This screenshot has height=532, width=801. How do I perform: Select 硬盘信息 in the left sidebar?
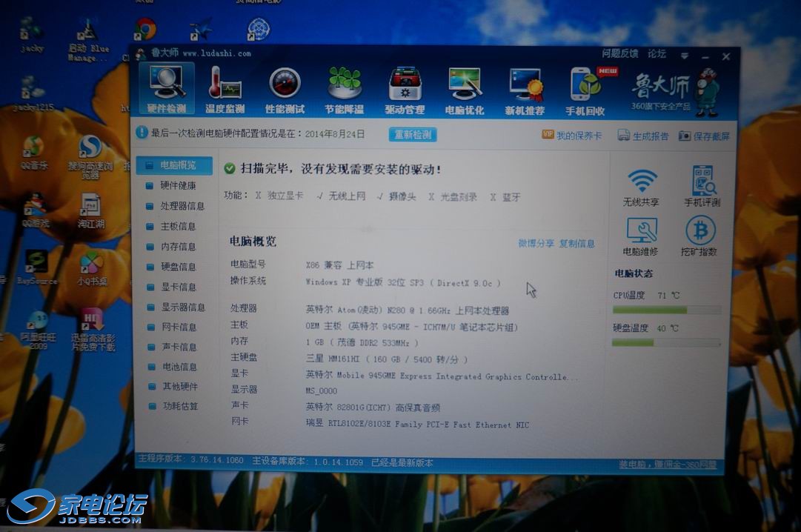point(178,267)
